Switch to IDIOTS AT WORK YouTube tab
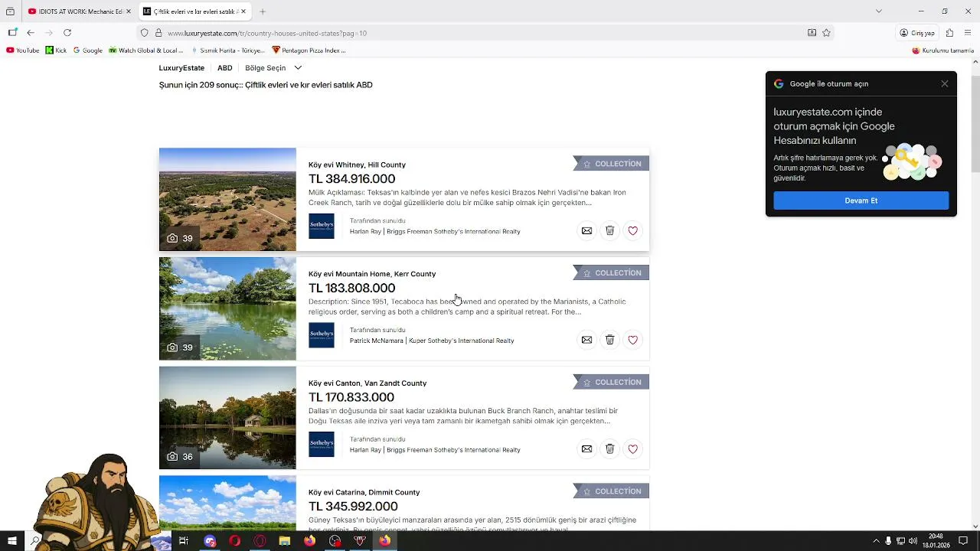Viewport: 980px width, 551px height. point(78,11)
